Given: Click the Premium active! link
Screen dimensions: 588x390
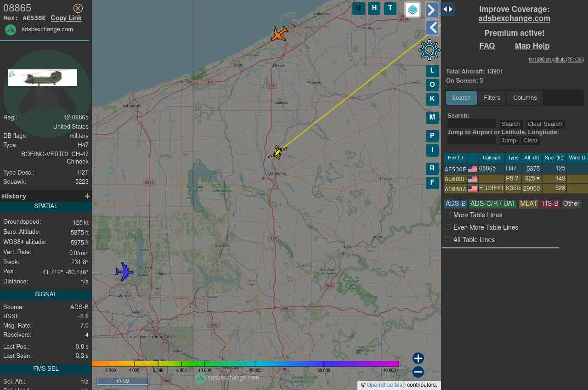Looking at the screenshot, I should click(514, 33).
